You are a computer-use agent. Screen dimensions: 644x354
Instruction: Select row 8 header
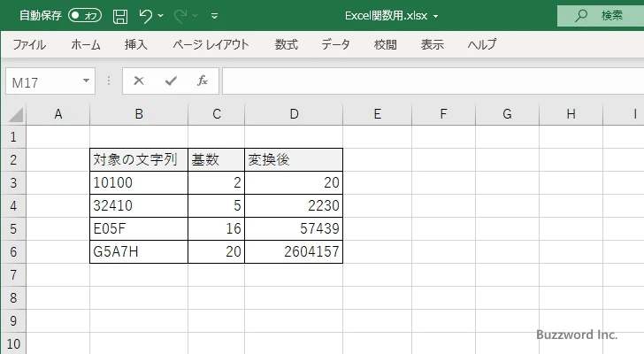pos(13,297)
